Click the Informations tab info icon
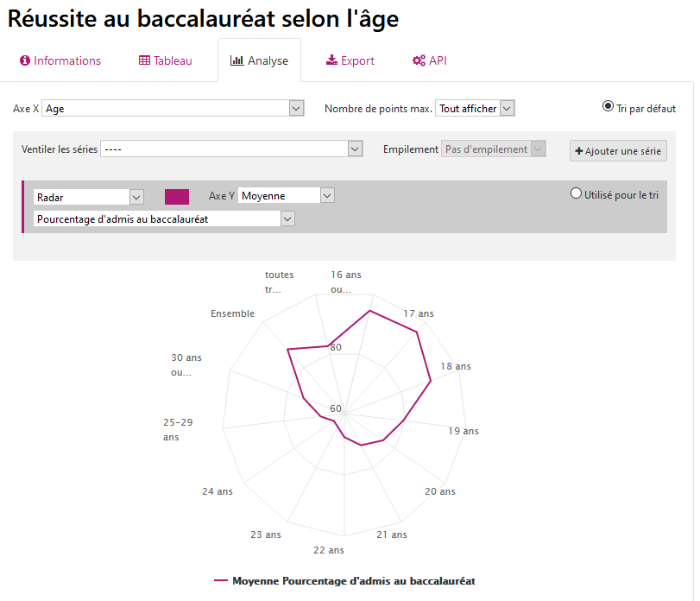The image size is (700, 601). click(25, 61)
